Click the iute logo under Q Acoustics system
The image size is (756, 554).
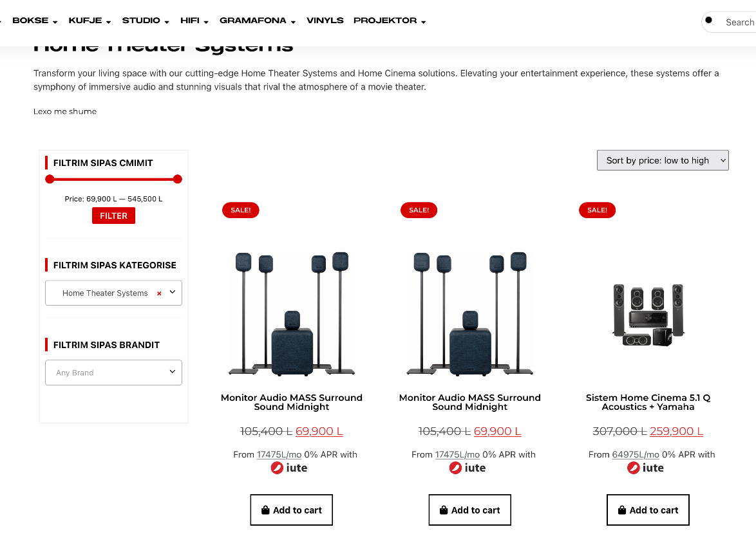[647, 468]
